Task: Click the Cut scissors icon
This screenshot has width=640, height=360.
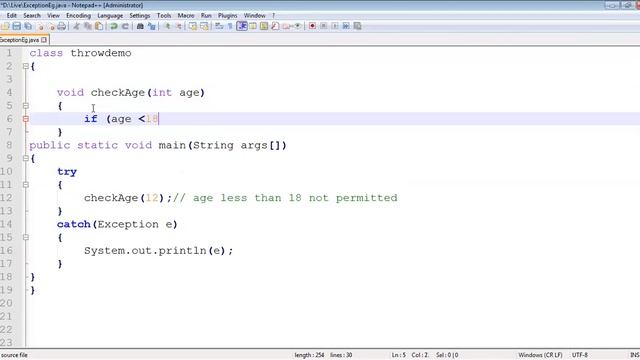Action: (76, 26)
